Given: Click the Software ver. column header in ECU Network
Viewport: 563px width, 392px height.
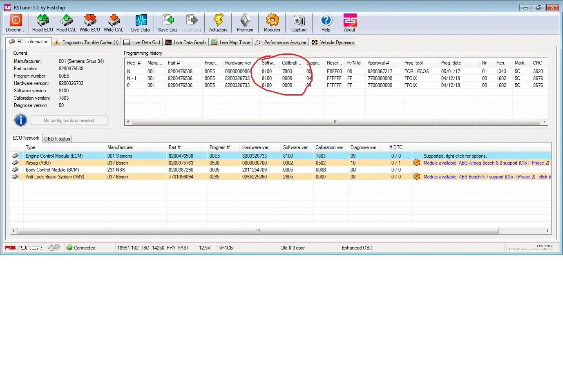Looking at the screenshot, I should point(297,147).
